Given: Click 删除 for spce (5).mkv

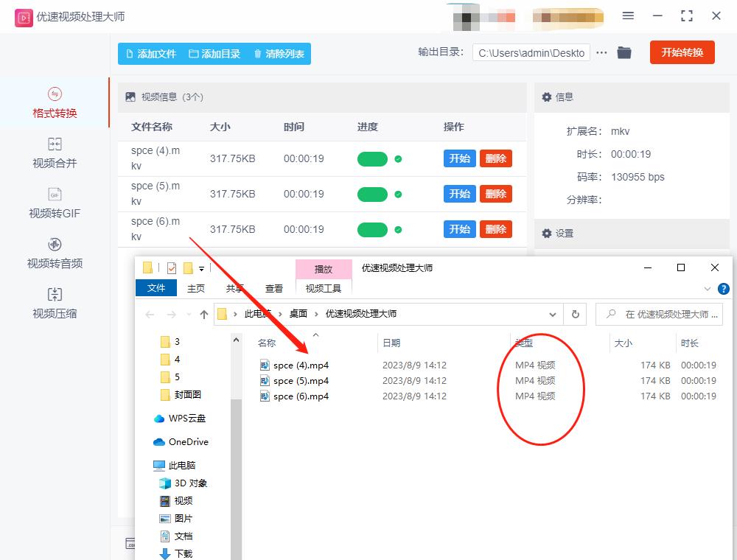Looking at the screenshot, I should [x=495, y=194].
